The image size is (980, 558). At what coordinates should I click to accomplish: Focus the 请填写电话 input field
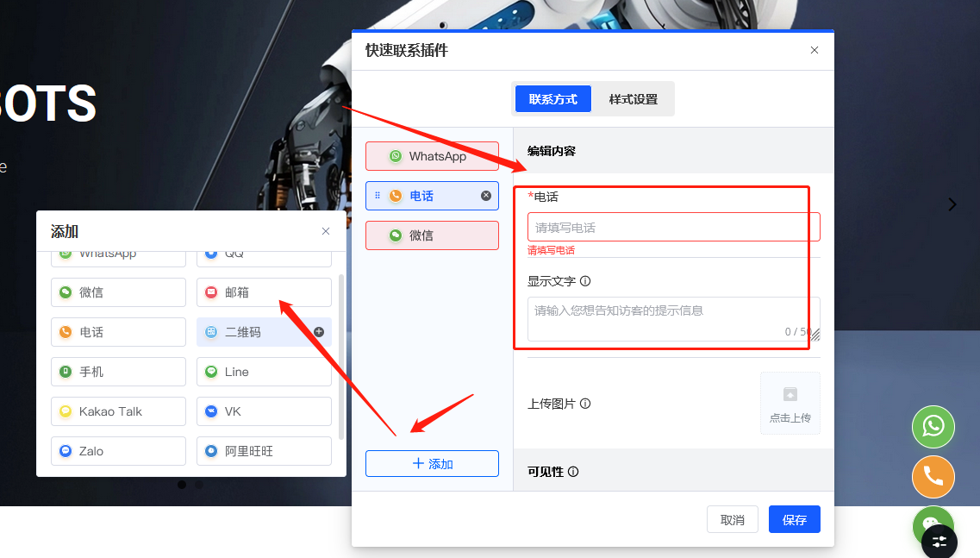(673, 228)
